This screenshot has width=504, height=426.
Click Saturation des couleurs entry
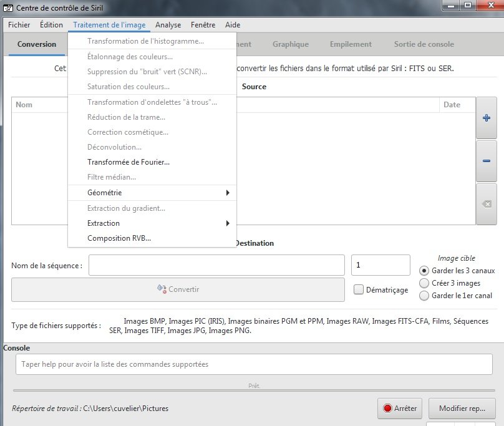pyautogui.click(x=152, y=87)
